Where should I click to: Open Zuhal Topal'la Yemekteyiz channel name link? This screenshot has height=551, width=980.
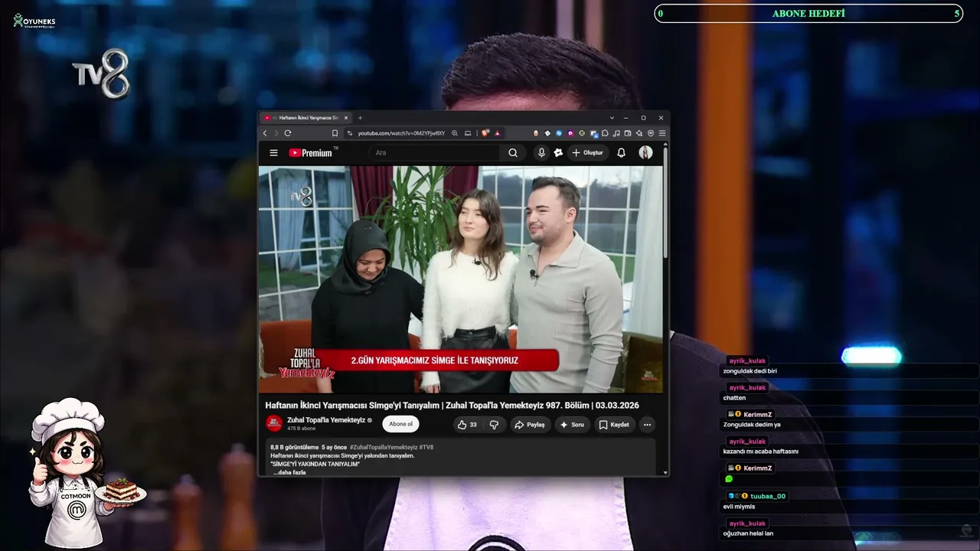tap(326, 420)
